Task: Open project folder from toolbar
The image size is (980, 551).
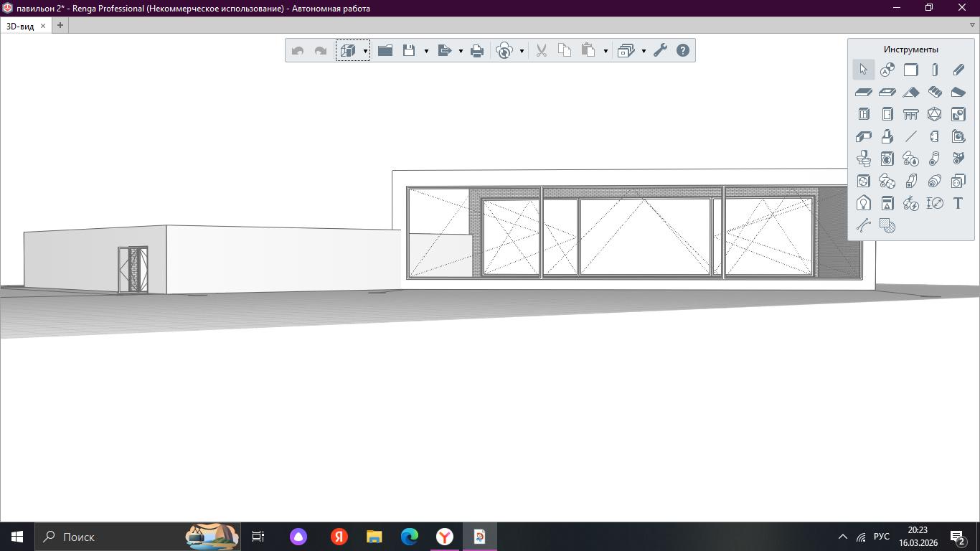Action: pyautogui.click(x=385, y=50)
